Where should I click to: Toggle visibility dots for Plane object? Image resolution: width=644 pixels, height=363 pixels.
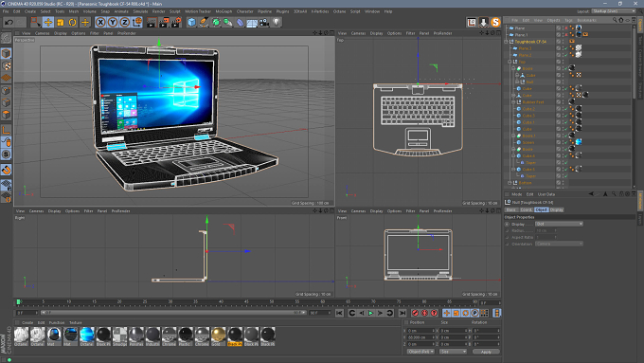point(563,27)
